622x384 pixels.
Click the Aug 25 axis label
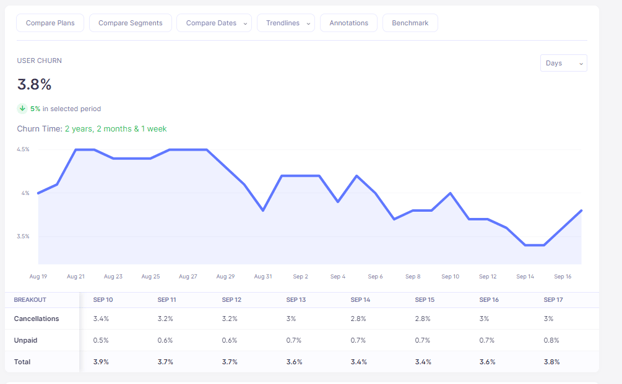point(151,276)
